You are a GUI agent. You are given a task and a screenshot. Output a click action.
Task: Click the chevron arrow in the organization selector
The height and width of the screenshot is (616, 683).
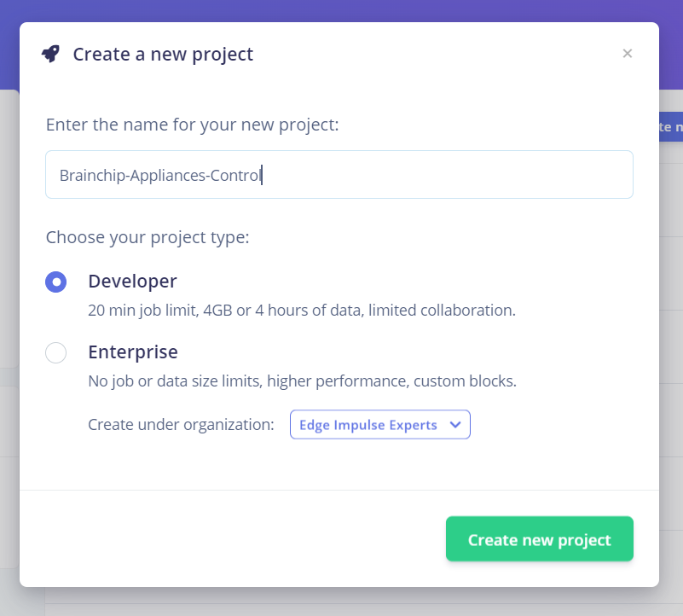coord(455,425)
